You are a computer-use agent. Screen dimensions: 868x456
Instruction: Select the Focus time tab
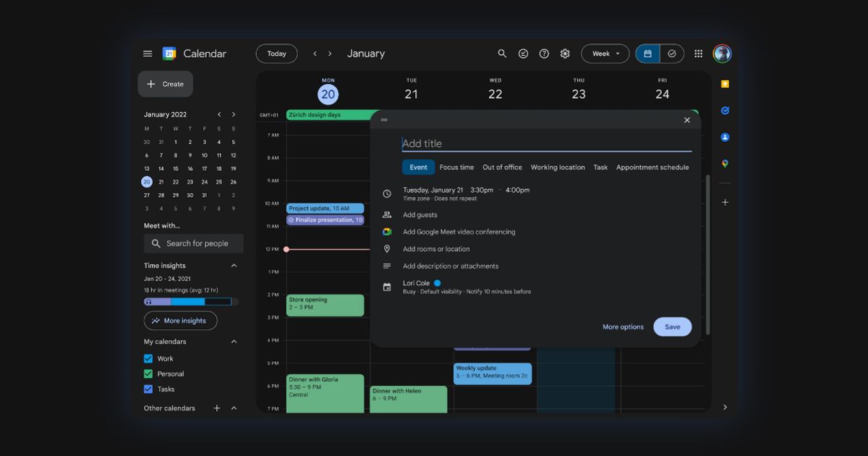pos(456,167)
